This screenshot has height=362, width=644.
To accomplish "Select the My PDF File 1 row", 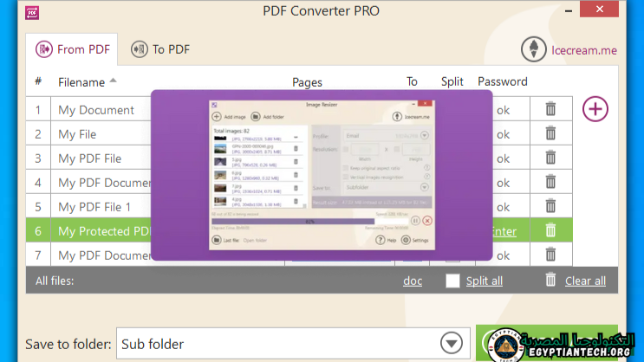I will [x=94, y=207].
